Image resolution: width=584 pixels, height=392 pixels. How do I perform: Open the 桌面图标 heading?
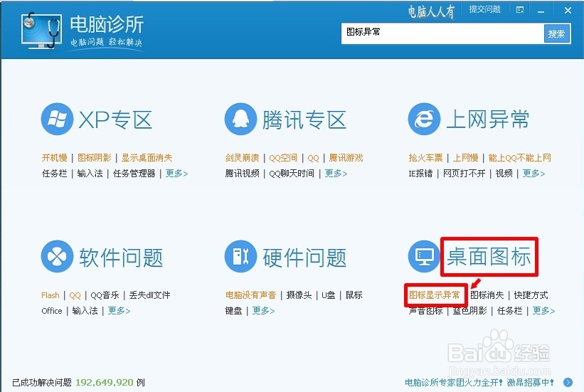(489, 257)
